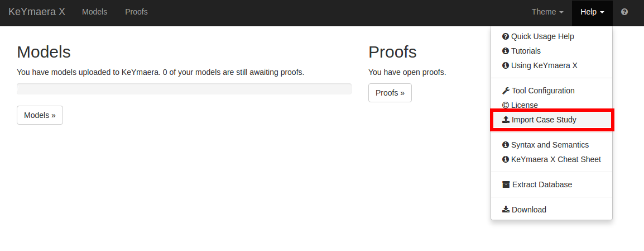Collapse the Help dropdown menu
The height and width of the screenshot is (251, 644).
(x=592, y=12)
